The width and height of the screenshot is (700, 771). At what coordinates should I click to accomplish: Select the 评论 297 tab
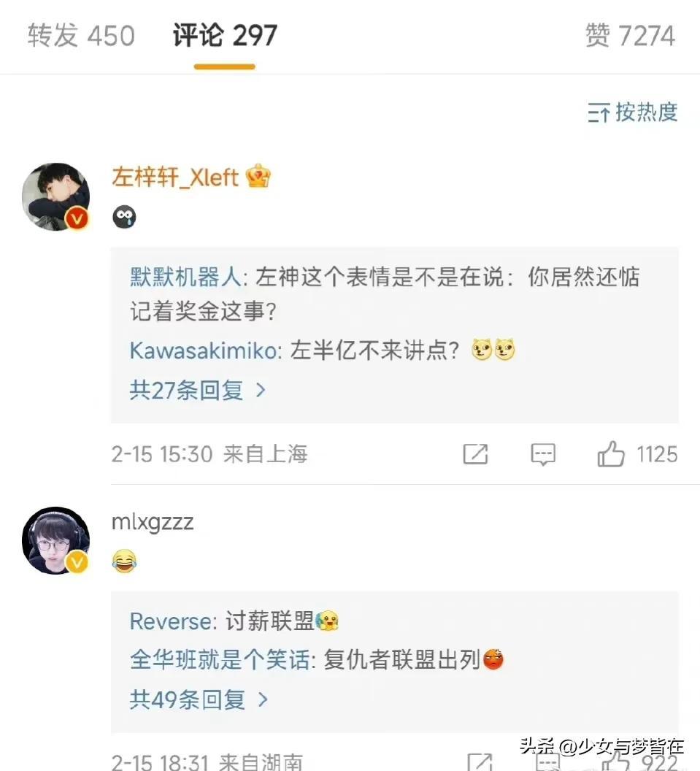pos(225,36)
